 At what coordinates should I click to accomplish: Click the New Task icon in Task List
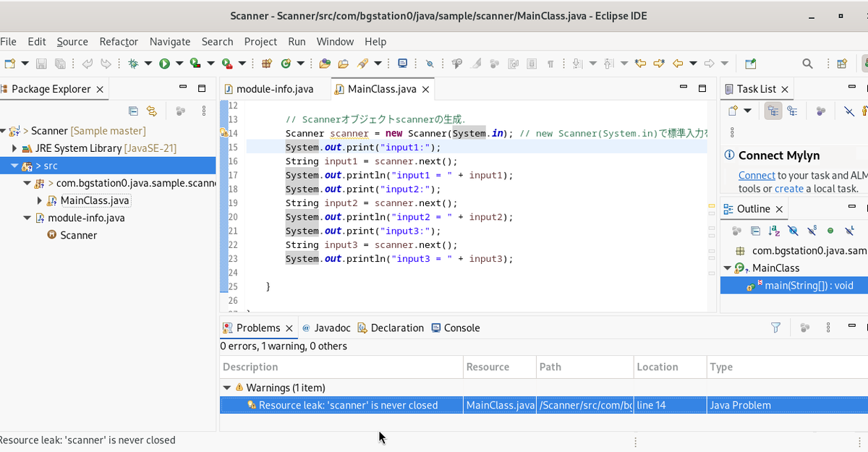tap(732, 111)
